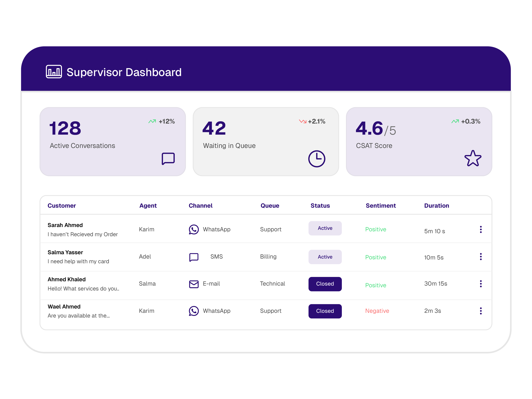
Task: Click the green trend arrow beside +0.3%
Action: click(x=455, y=121)
